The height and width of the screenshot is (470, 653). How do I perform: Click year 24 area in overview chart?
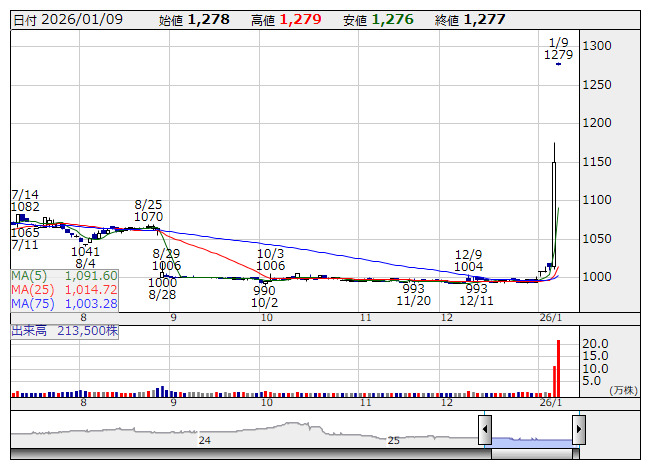coord(204,440)
